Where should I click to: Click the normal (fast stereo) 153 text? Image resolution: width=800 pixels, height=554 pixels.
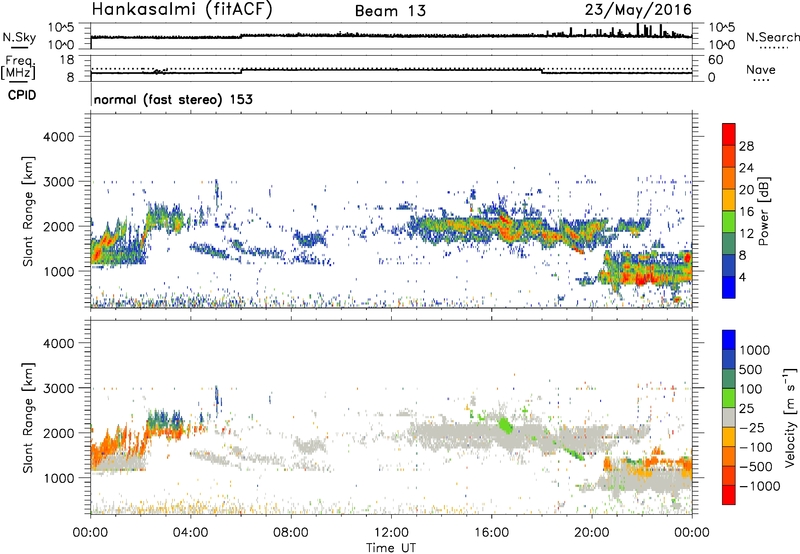pyautogui.click(x=173, y=99)
